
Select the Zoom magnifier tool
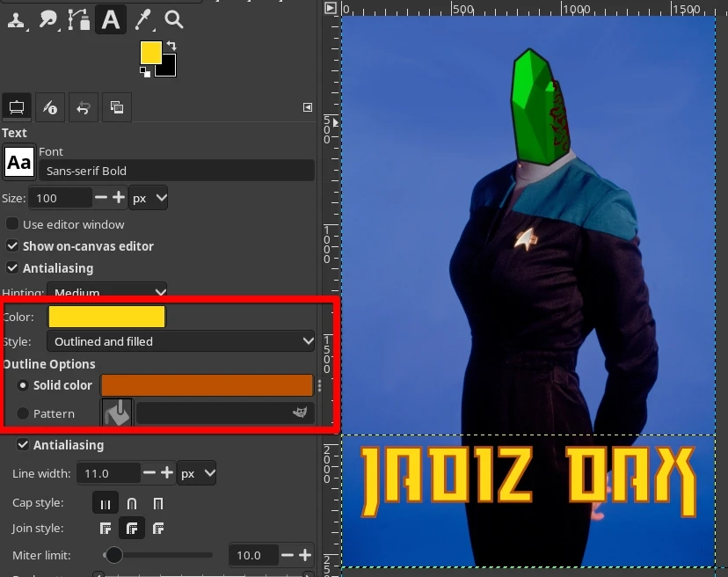click(174, 19)
